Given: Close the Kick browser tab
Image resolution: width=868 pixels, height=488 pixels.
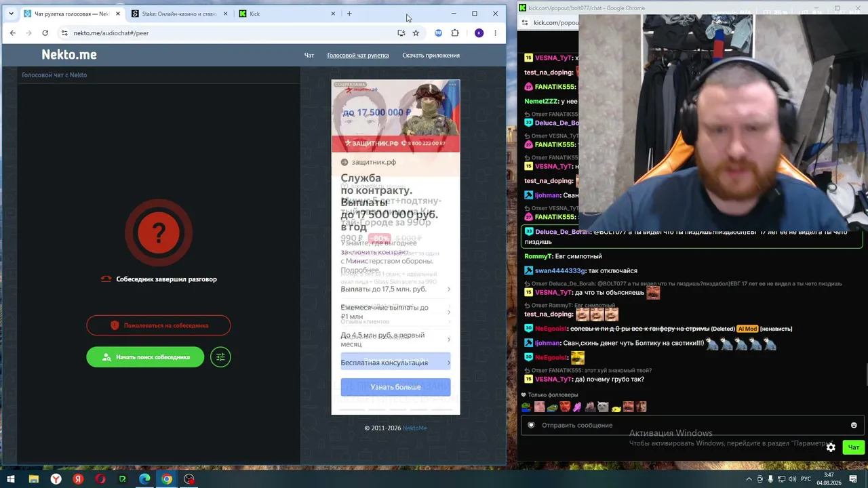Looking at the screenshot, I should pyautogui.click(x=333, y=14).
